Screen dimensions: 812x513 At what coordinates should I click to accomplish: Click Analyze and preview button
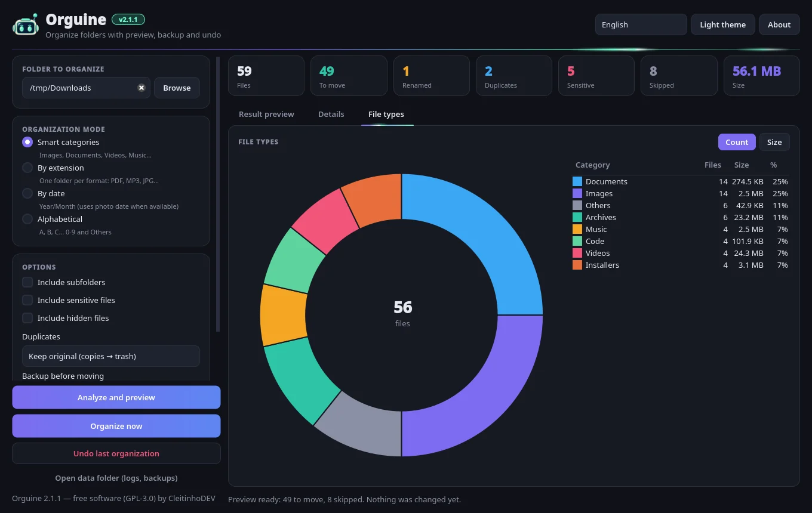(x=116, y=397)
